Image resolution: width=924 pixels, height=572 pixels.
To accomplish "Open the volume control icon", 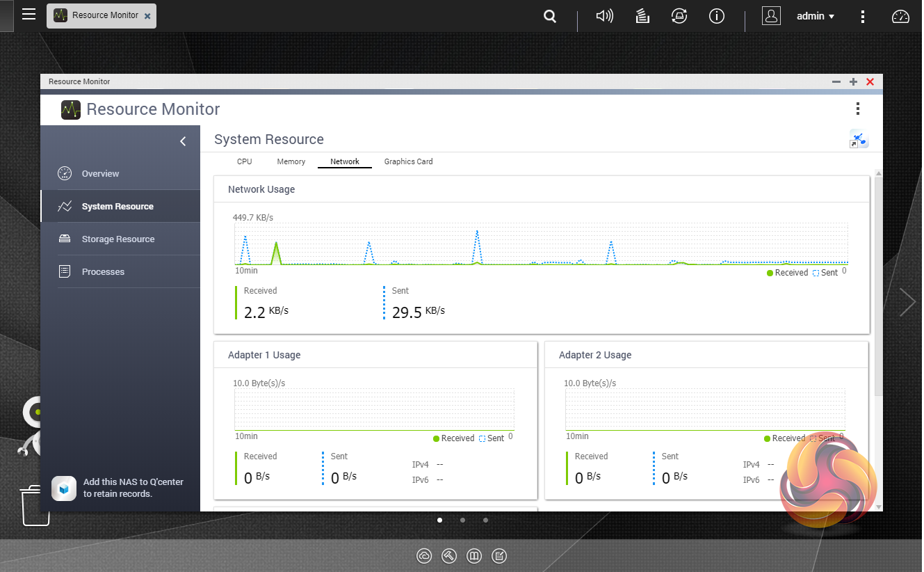I will click(x=604, y=16).
